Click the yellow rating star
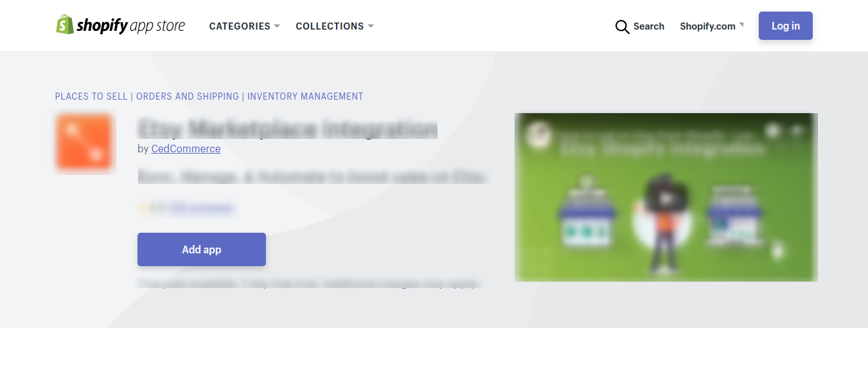Image resolution: width=868 pixels, height=380 pixels. click(x=144, y=208)
